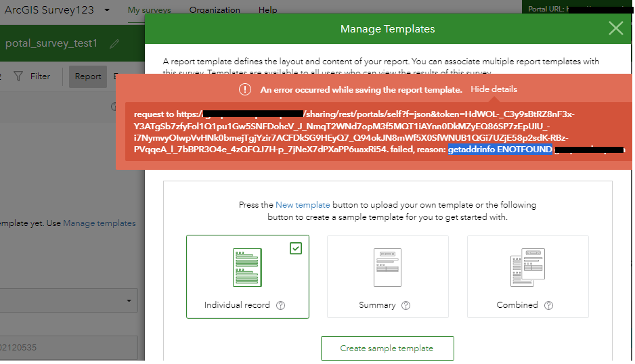Image resolution: width=635 pixels, height=364 pixels.
Task: Open the My surveys tab
Action: pyautogui.click(x=149, y=9)
